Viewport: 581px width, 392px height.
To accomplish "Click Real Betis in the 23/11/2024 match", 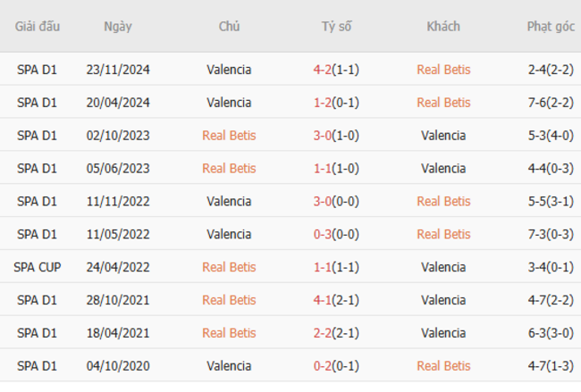I will (443, 70).
